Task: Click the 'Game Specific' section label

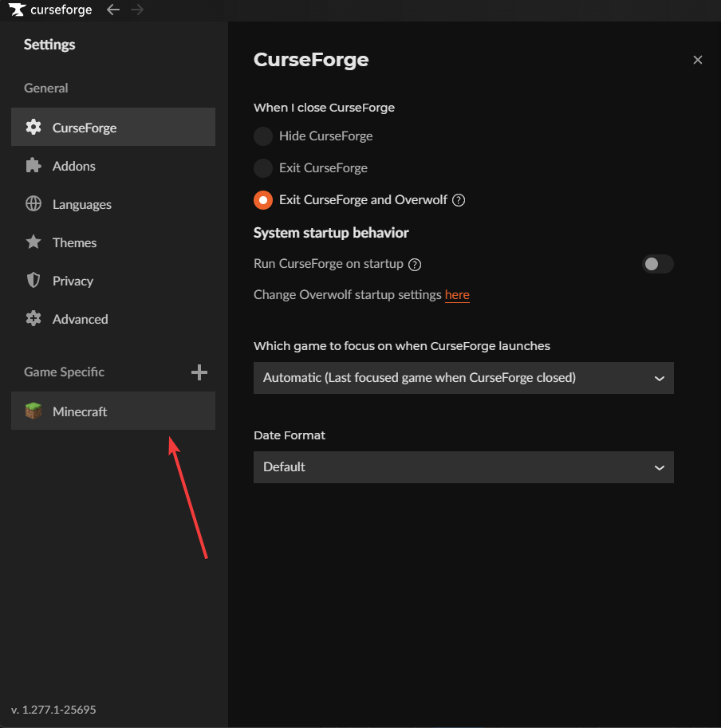Action: tap(64, 372)
